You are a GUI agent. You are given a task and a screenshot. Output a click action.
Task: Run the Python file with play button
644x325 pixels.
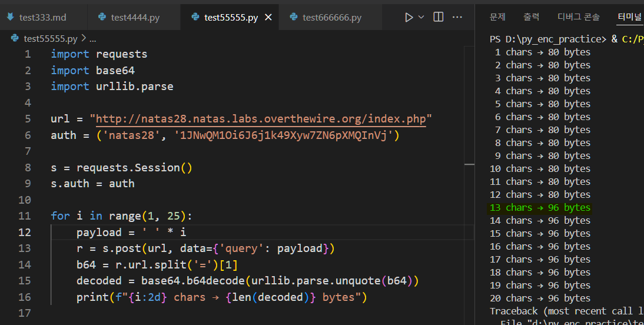point(409,17)
